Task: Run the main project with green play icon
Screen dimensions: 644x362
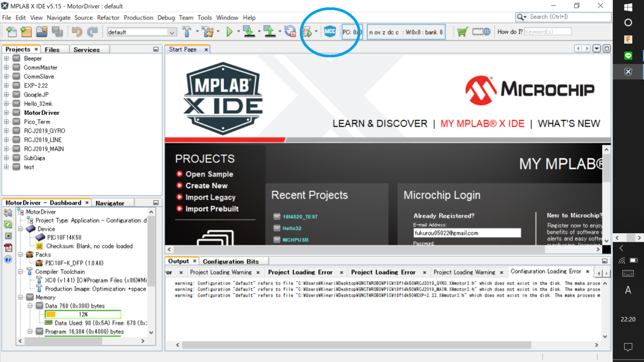Action: coord(230,32)
